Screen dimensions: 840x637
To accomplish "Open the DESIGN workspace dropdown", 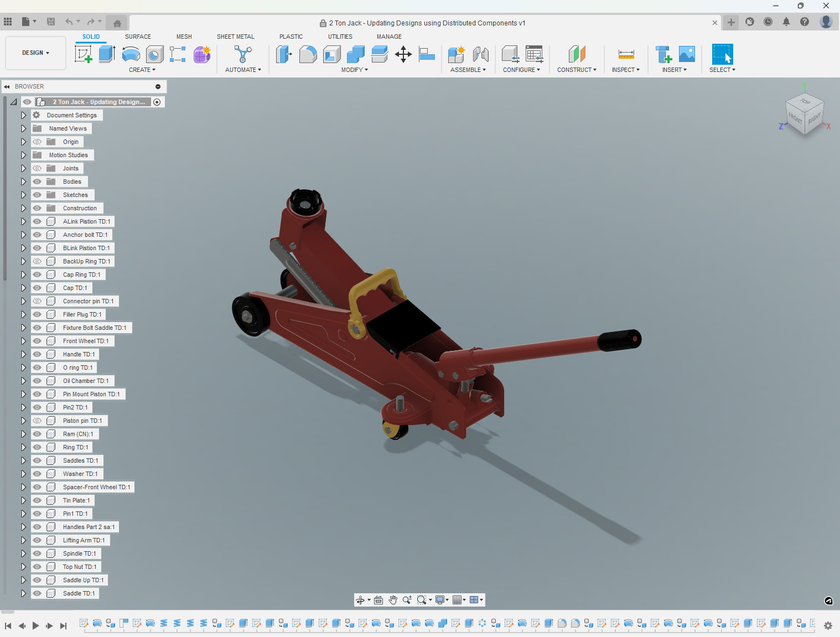I will 35,53.
